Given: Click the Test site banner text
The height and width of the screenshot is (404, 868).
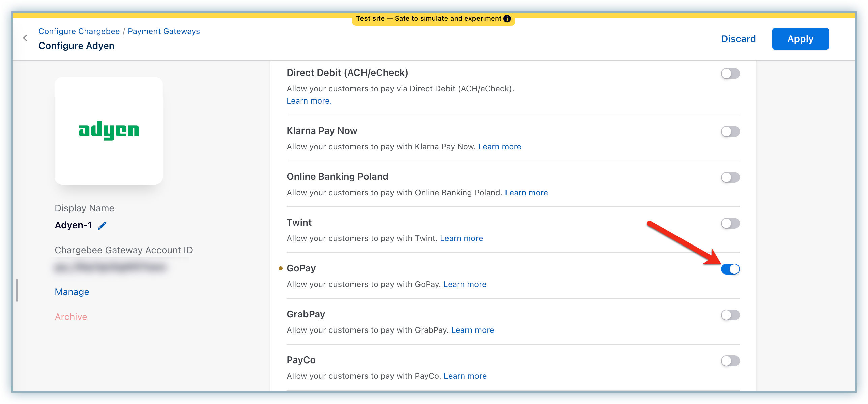Looking at the screenshot, I should click(429, 19).
